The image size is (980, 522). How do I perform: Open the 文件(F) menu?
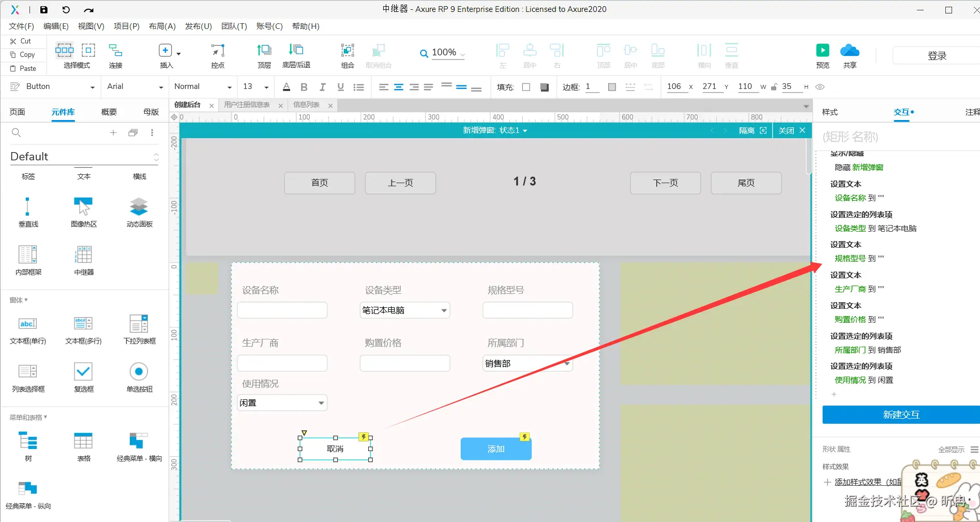(21, 26)
